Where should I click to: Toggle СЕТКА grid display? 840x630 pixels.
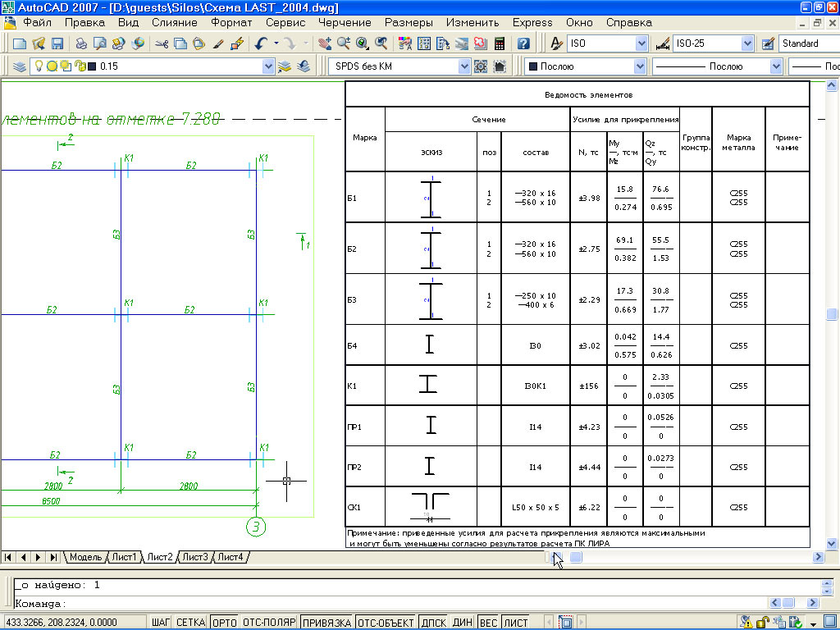click(x=190, y=623)
